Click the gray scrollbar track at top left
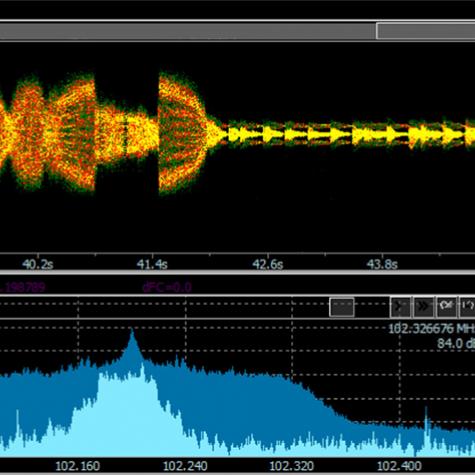The height and width of the screenshot is (475, 475). tap(188, 31)
